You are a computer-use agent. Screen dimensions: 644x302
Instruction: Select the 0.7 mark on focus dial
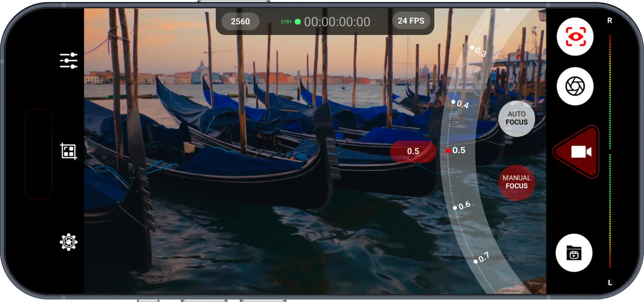pyautogui.click(x=476, y=261)
